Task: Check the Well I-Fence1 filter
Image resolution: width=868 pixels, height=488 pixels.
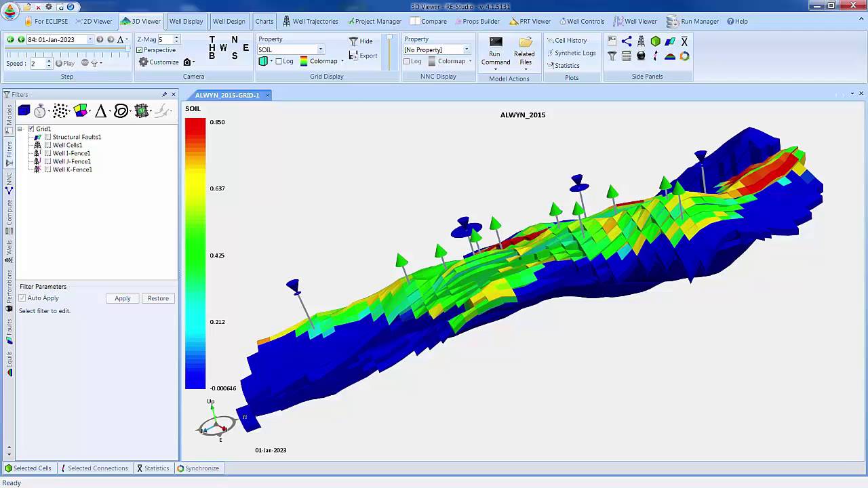Action: point(47,153)
